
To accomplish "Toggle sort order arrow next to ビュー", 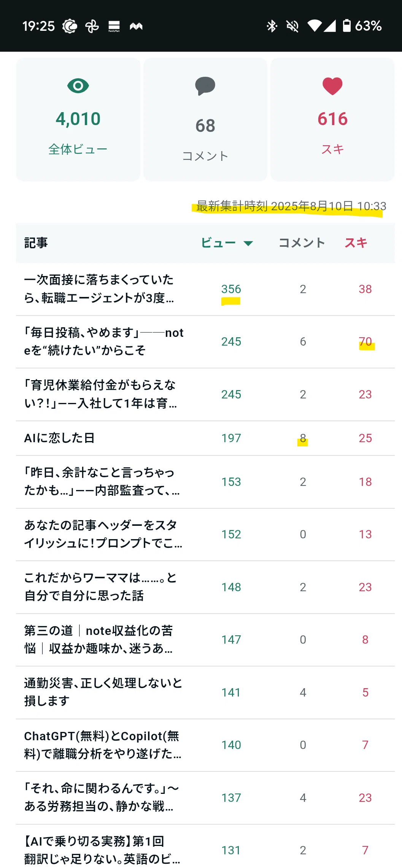I will pos(248,243).
